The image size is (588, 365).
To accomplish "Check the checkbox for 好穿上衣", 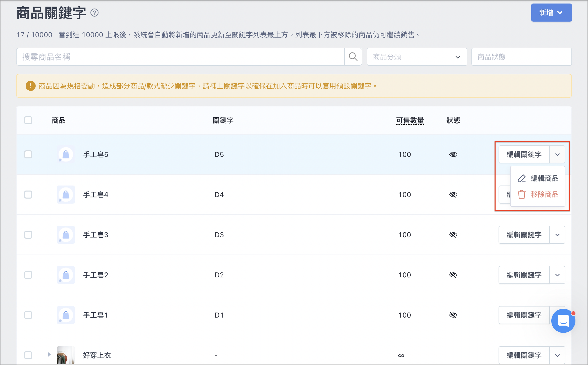I will tap(28, 355).
